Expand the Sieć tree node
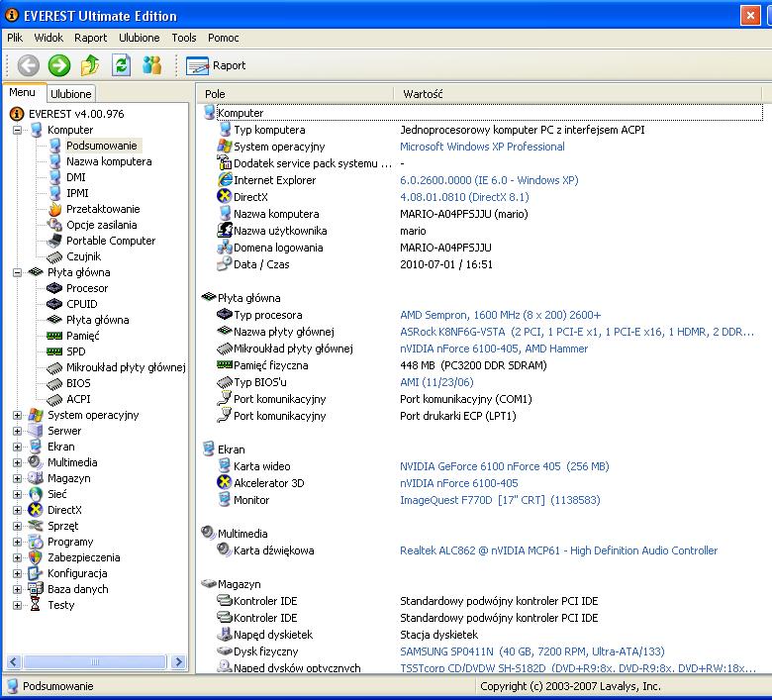This screenshot has height=700, width=772. [17, 494]
